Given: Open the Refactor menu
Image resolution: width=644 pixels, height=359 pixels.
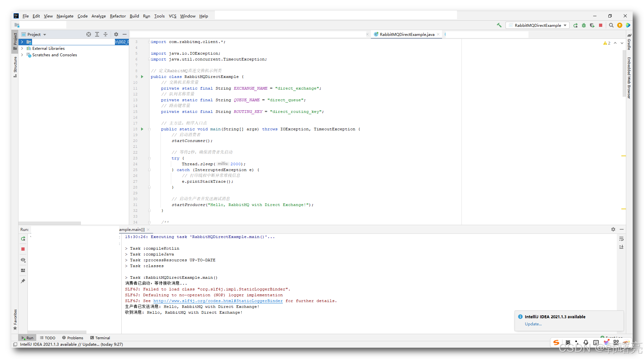Looking at the screenshot, I should point(118,16).
